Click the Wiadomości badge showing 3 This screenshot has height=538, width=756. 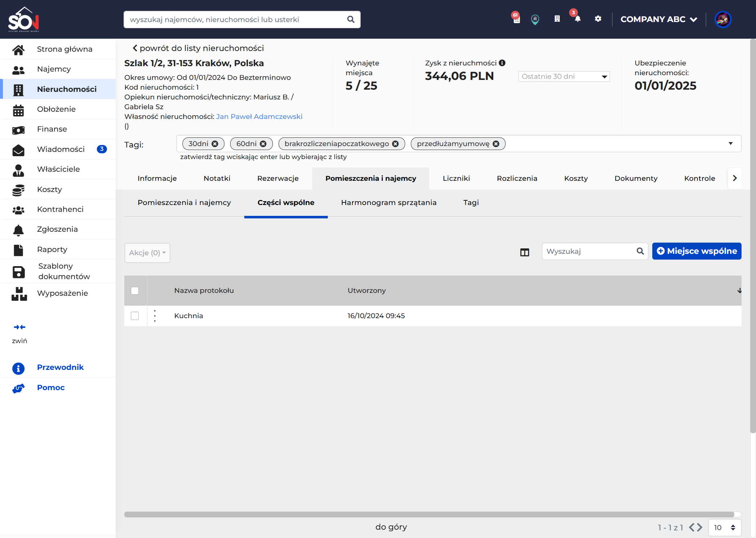tap(102, 149)
